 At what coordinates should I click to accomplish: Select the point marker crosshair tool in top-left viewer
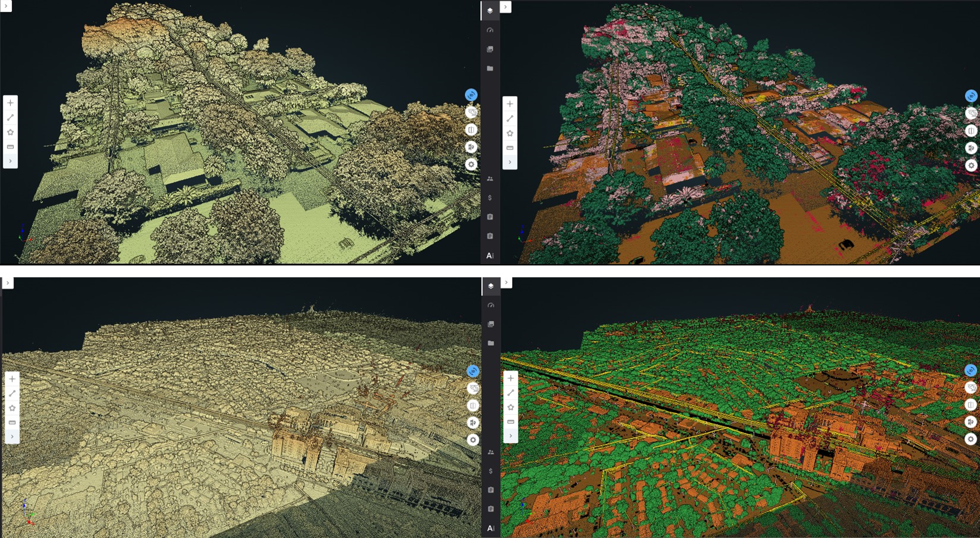10,103
